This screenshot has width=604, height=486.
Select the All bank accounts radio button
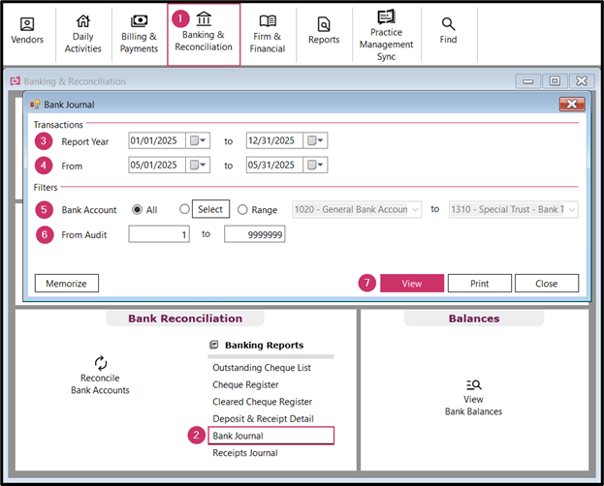[x=137, y=209]
